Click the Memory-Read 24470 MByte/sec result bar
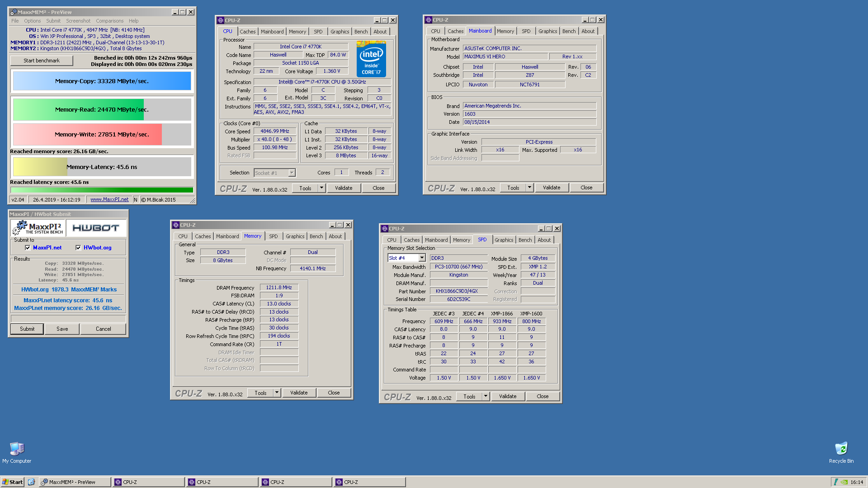The height and width of the screenshot is (488, 868). coord(102,109)
